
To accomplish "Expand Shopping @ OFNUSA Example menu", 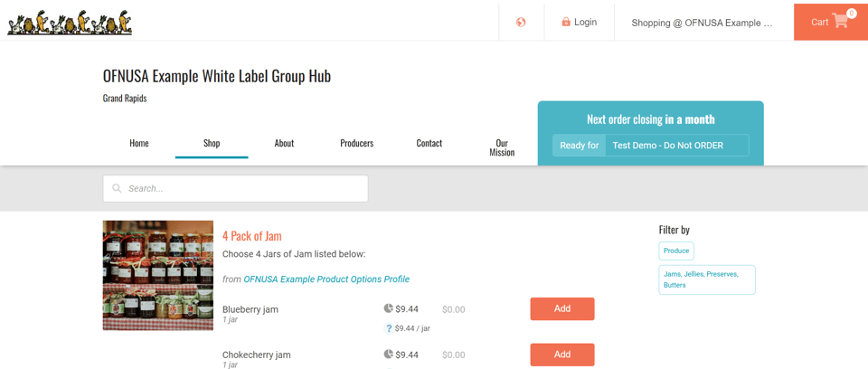I will [703, 23].
